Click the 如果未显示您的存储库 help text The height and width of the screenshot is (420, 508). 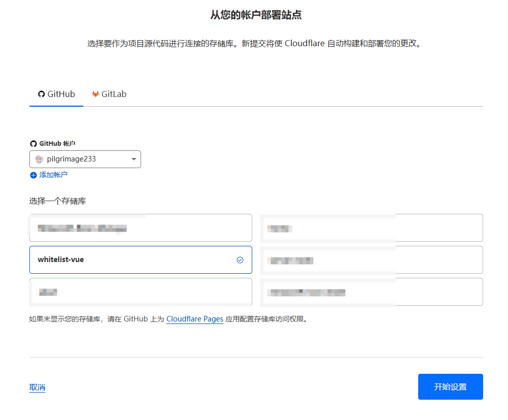[x=168, y=319]
